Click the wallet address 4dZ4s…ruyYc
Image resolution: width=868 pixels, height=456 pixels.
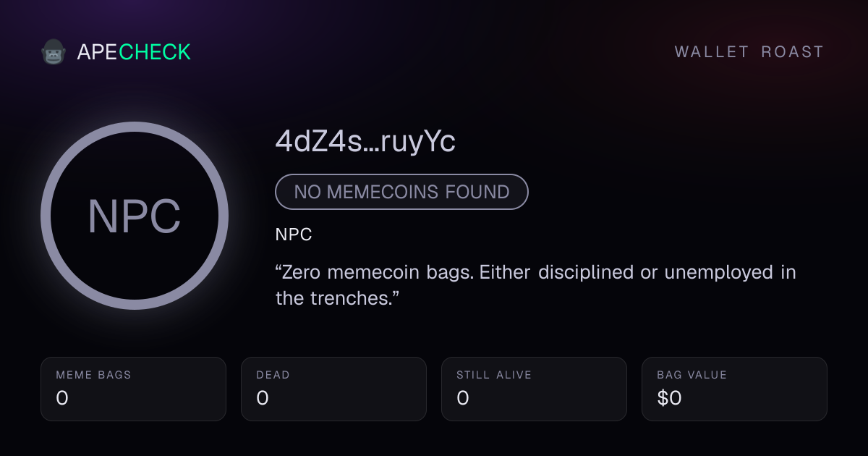pyautogui.click(x=365, y=143)
